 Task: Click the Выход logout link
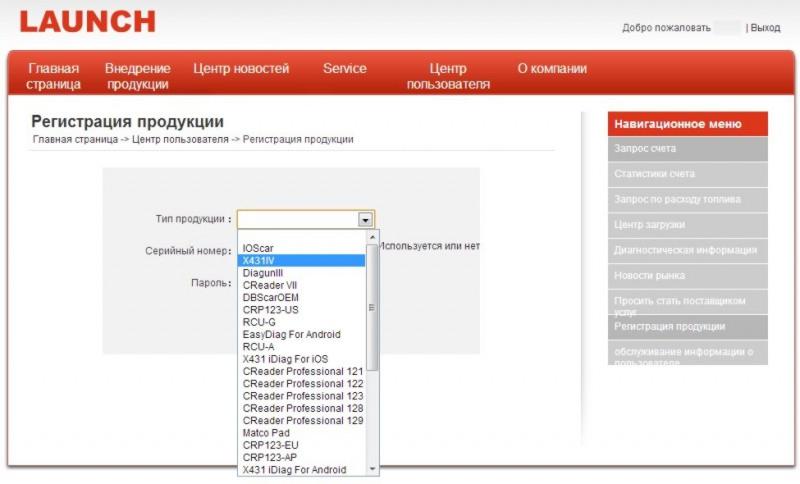tap(765, 28)
